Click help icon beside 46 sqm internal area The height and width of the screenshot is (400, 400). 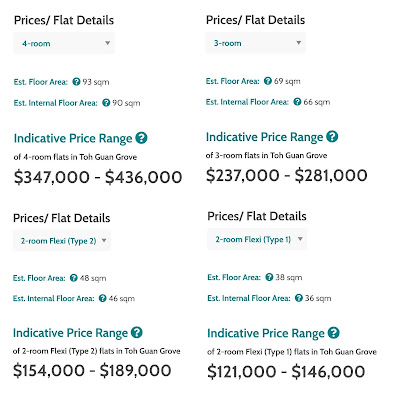click(x=103, y=298)
